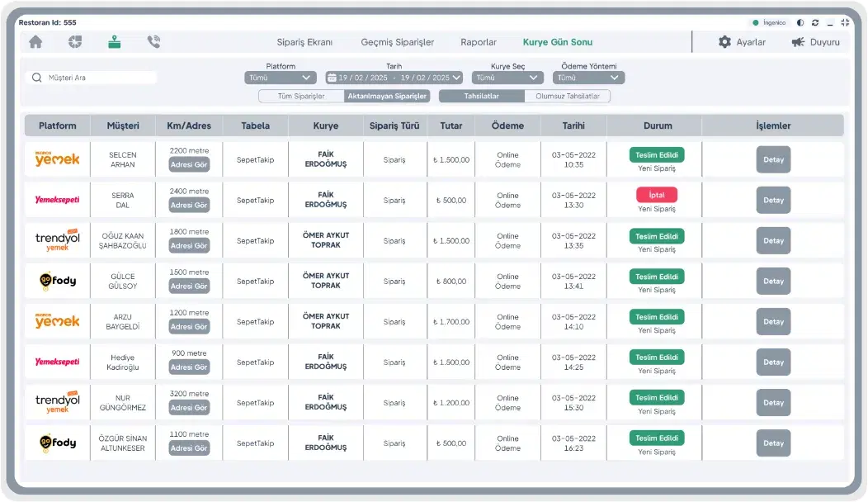Click the magnifier icon in customer search
868x502 pixels.
pos(37,78)
